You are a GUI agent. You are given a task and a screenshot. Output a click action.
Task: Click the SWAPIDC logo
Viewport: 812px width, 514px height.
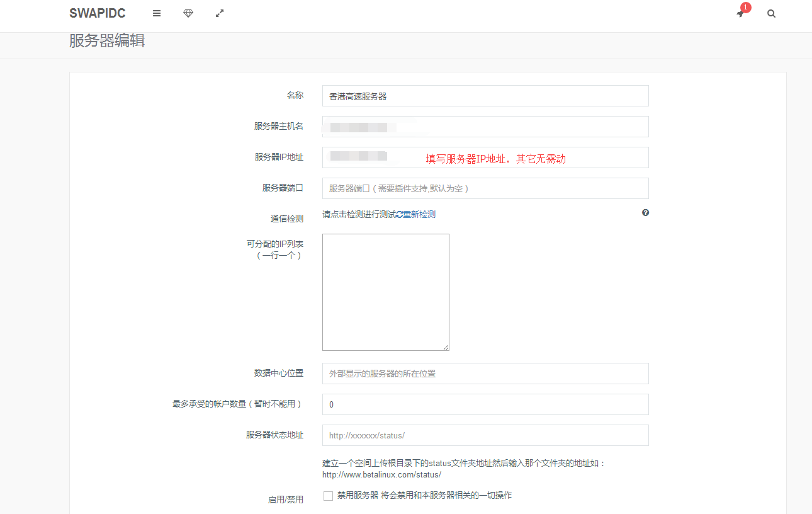pyautogui.click(x=97, y=13)
